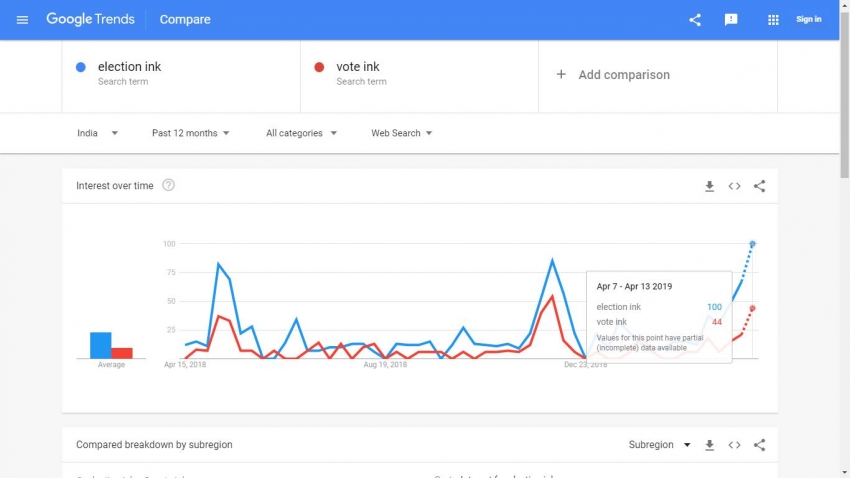
Task: Click the Sign in button
Action: [808, 20]
